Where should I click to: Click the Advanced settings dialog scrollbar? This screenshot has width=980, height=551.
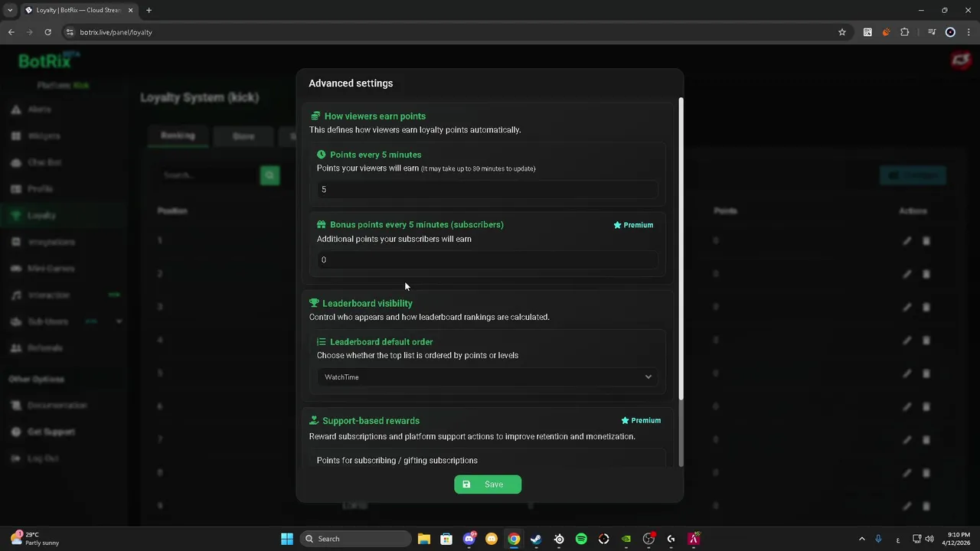click(680, 249)
